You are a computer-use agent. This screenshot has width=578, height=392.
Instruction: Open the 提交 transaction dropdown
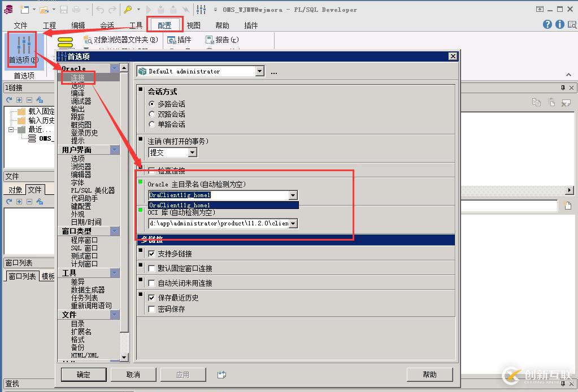192,152
